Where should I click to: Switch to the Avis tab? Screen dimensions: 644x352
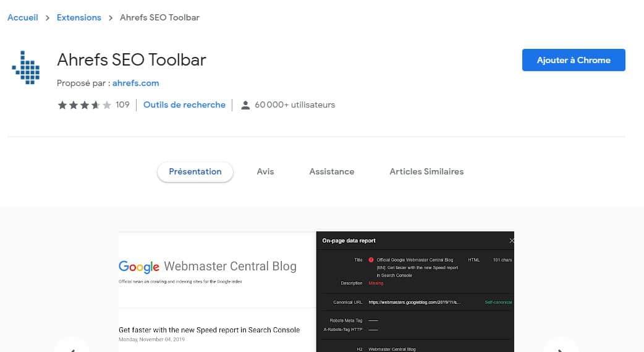point(265,172)
